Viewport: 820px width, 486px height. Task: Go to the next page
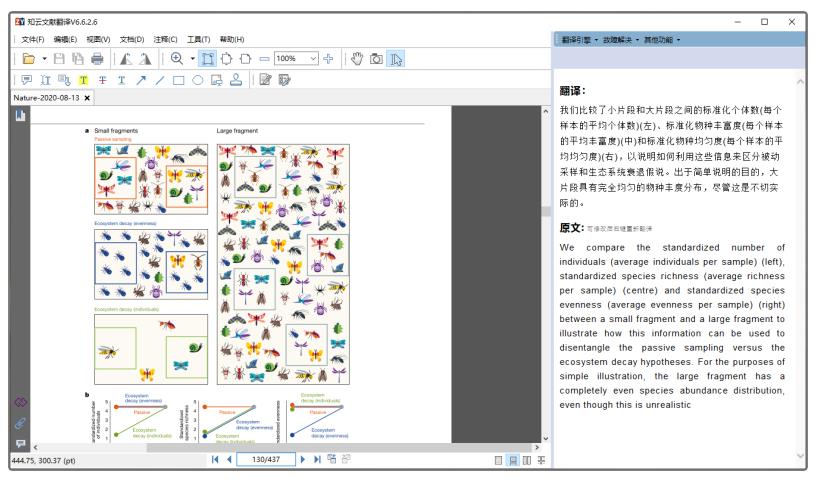pos(305,459)
